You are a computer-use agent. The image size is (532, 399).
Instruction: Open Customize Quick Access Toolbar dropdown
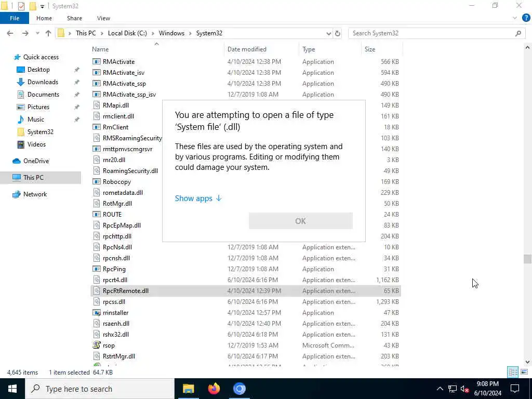pos(42,6)
